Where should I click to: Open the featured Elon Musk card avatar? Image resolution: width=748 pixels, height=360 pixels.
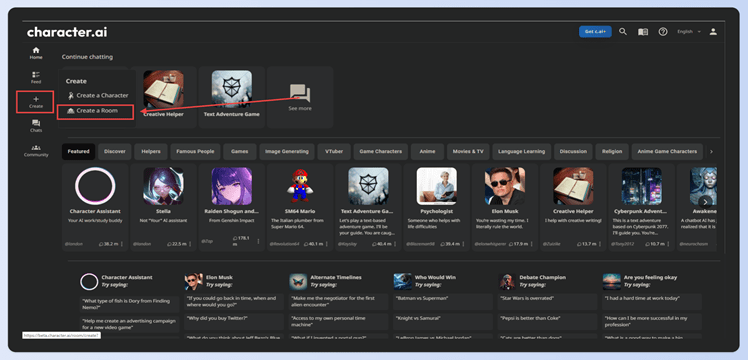click(x=505, y=186)
